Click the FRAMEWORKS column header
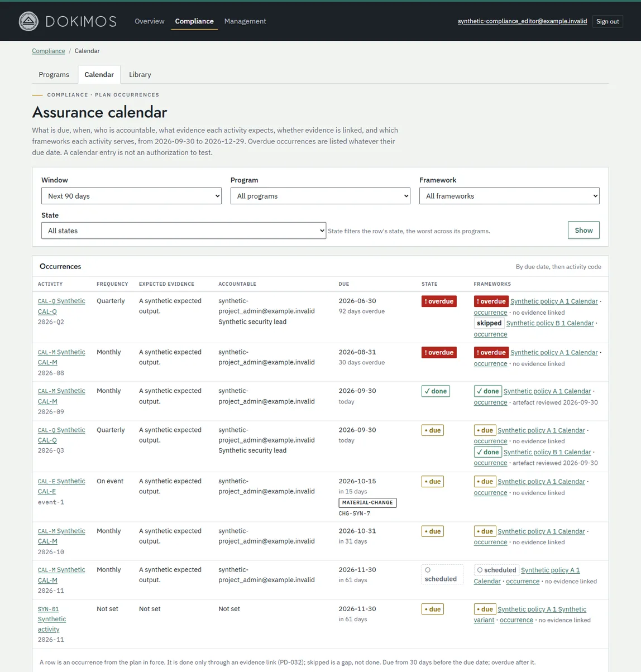 [x=492, y=284]
